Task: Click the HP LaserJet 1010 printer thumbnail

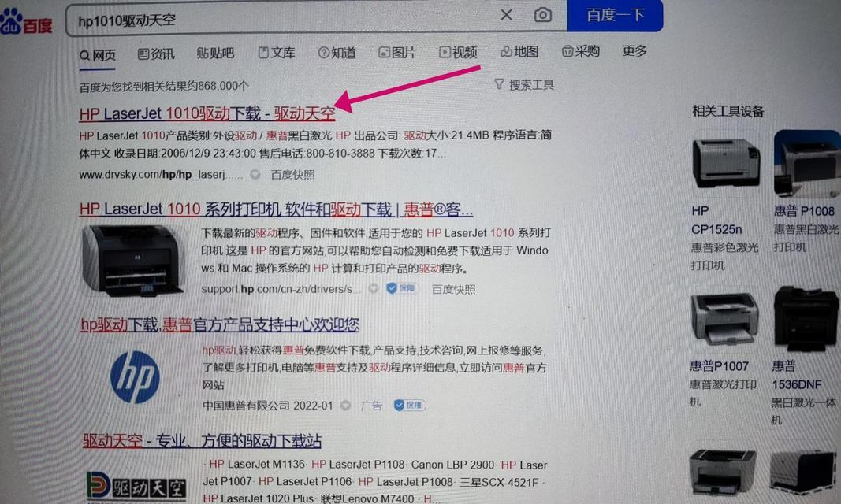Action: (x=133, y=261)
